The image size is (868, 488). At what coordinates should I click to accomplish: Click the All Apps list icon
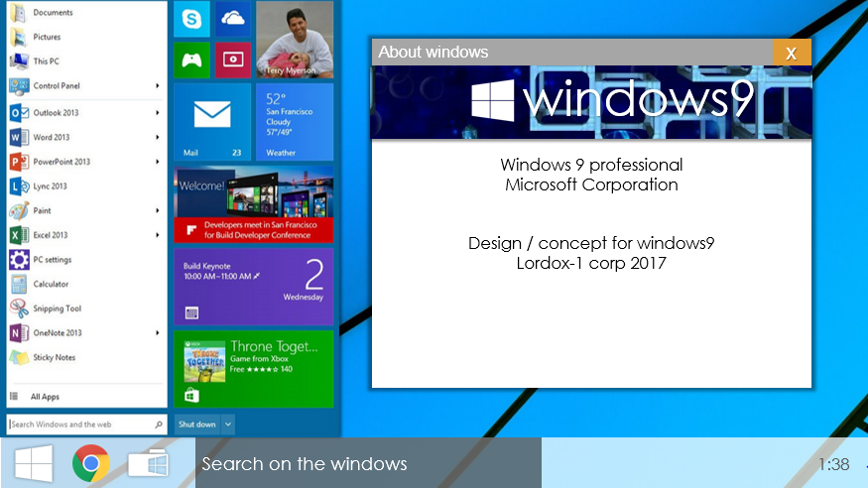click(15, 396)
